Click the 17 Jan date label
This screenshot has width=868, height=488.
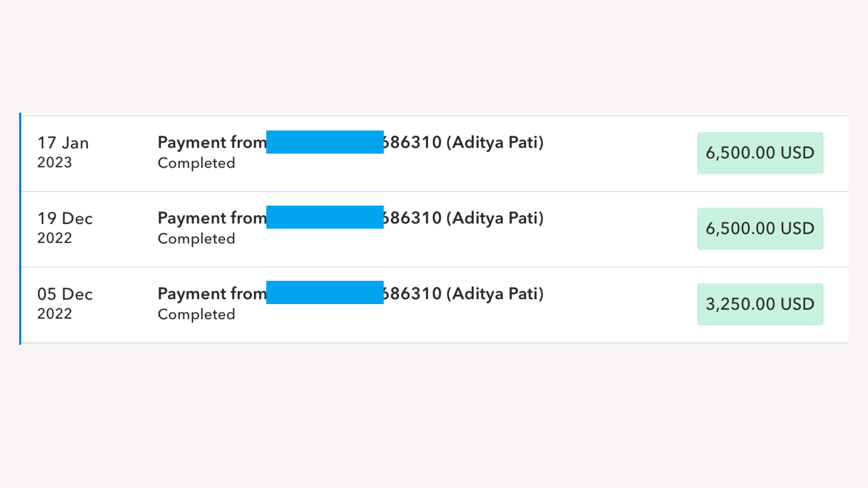(x=63, y=143)
